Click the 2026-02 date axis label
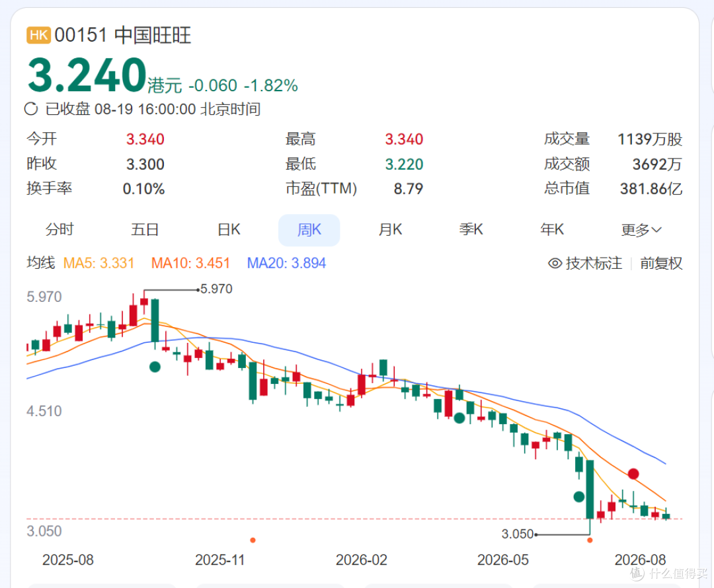Screen dimensions: 714x588 point(362,560)
